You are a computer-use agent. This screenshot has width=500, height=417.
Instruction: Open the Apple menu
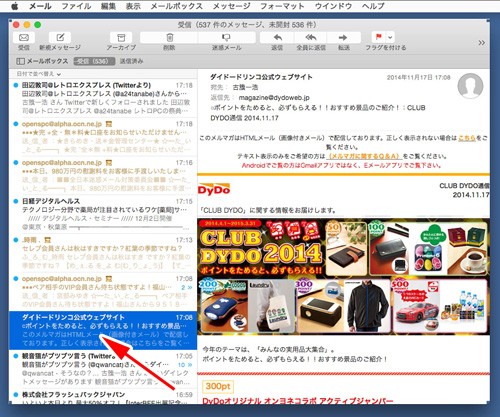click(x=15, y=6)
